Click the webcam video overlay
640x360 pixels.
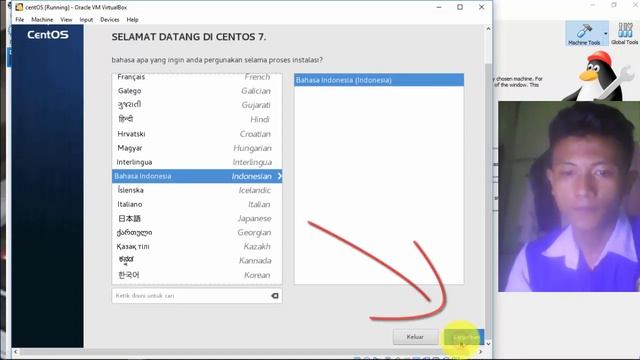click(569, 196)
